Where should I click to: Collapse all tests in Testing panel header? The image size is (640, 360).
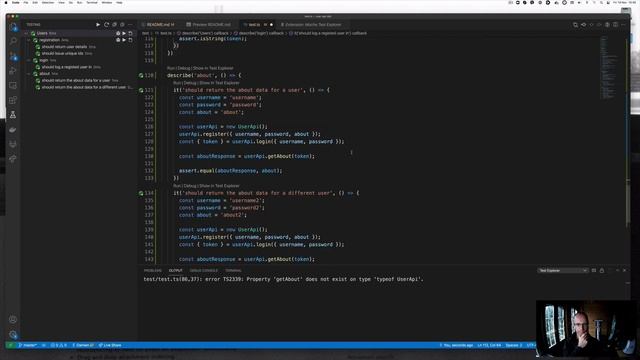click(x=114, y=24)
